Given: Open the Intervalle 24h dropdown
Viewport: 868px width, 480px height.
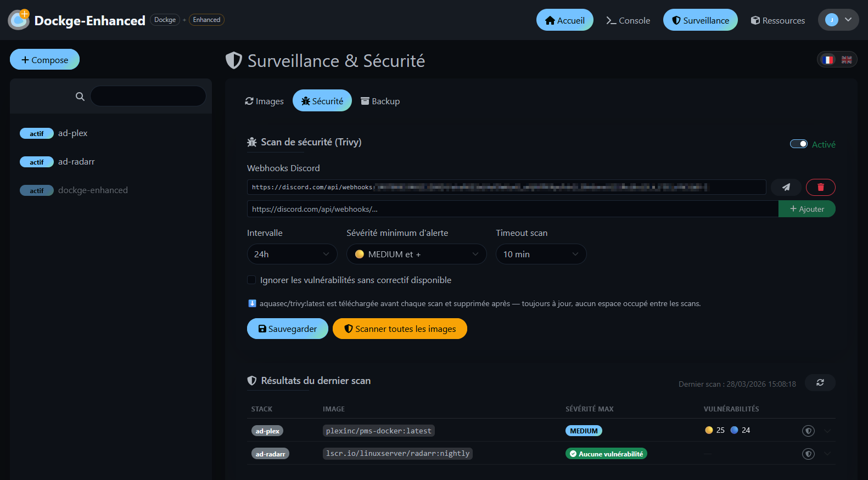Looking at the screenshot, I should tap(292, 254).
